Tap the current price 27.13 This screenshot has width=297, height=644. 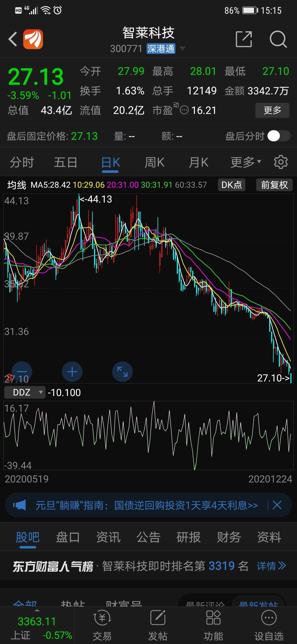click(x=36, y=77)
